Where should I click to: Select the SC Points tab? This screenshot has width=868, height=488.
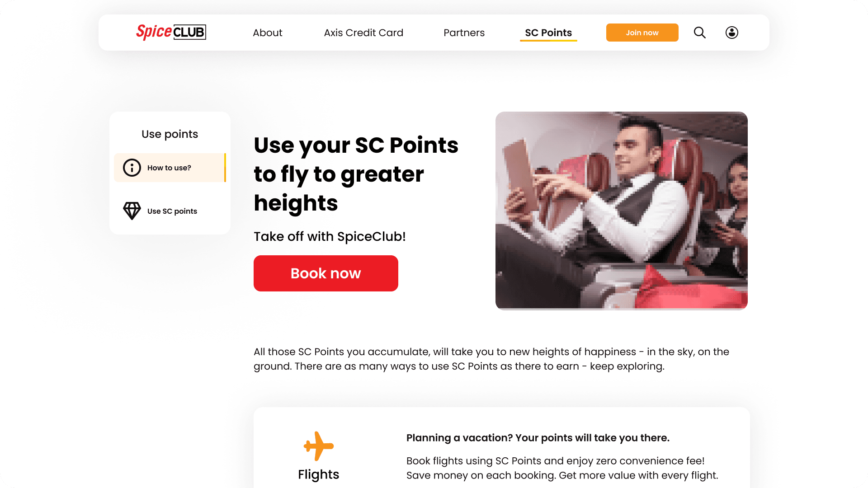(548, 33)
